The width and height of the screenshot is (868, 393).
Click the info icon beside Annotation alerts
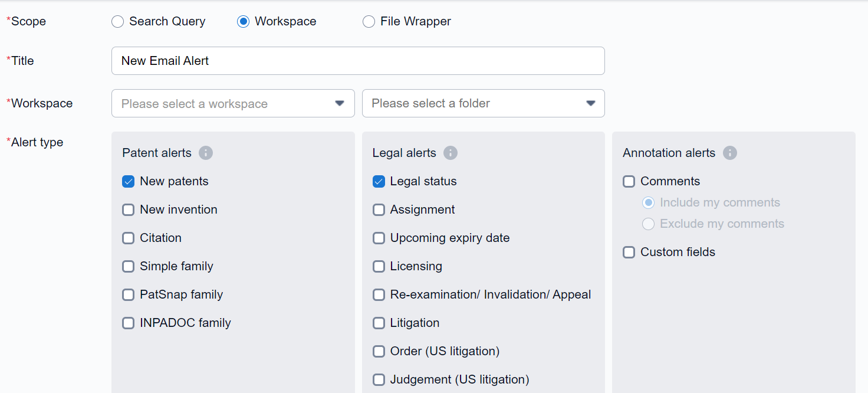coord(729,153)
